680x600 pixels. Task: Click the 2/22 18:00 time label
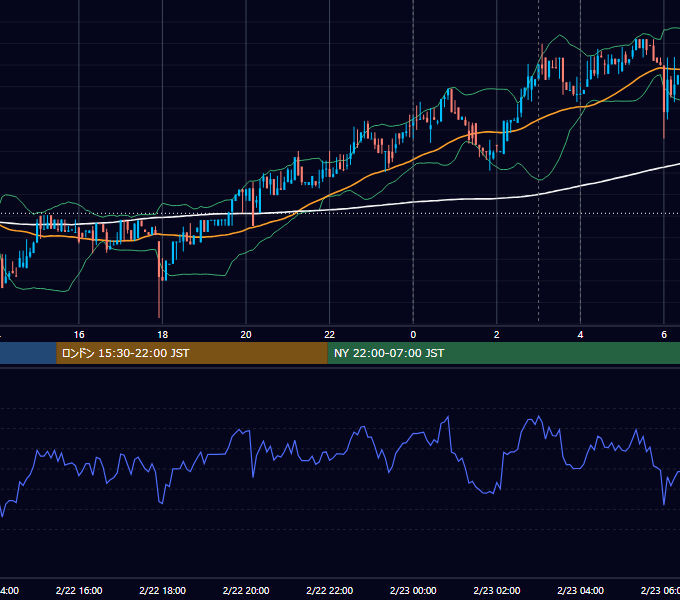[163, 590]
